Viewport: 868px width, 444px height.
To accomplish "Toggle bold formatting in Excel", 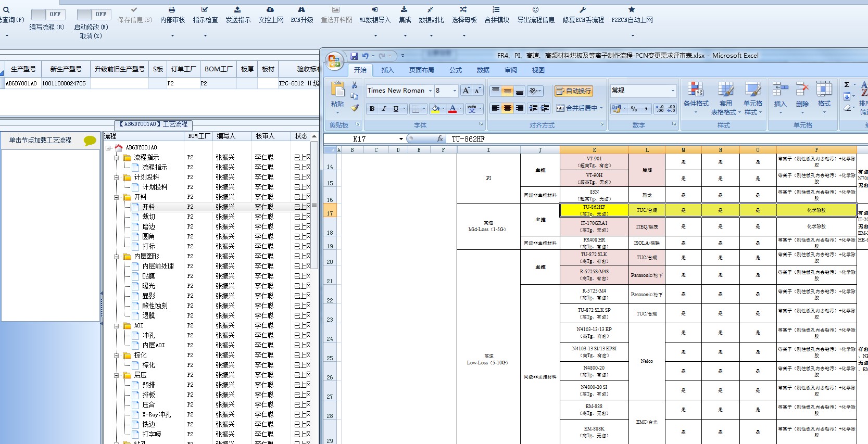I will coord(372,109).
